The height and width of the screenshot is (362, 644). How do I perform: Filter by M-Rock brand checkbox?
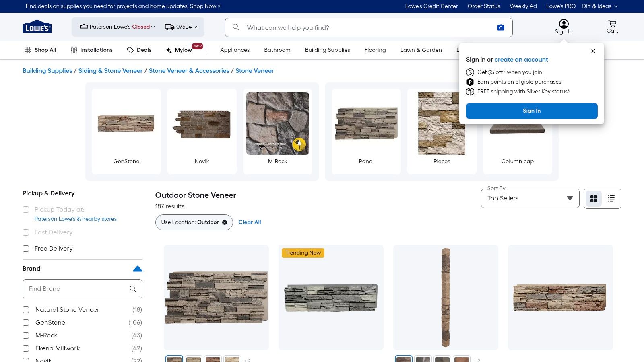click(26, 335)
